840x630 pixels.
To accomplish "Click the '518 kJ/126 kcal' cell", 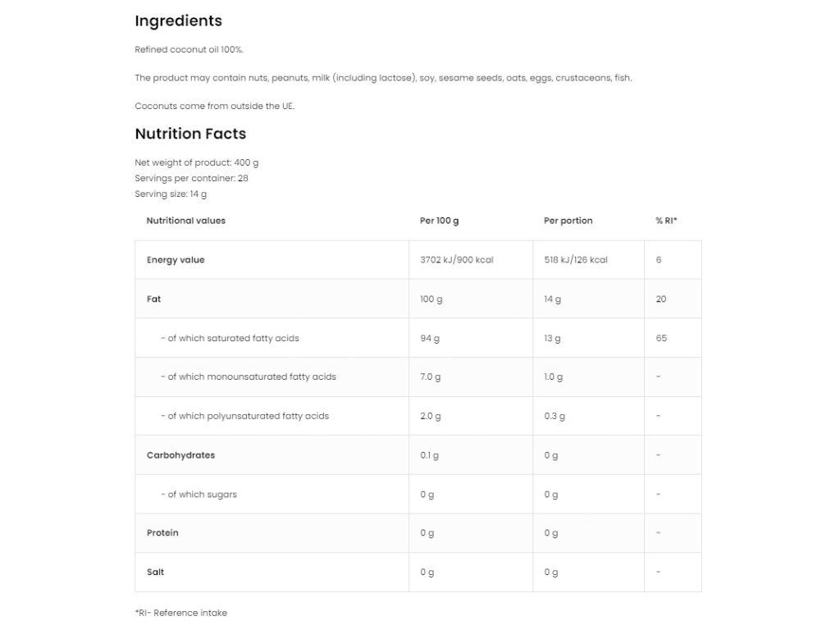I will pos(575,260).
